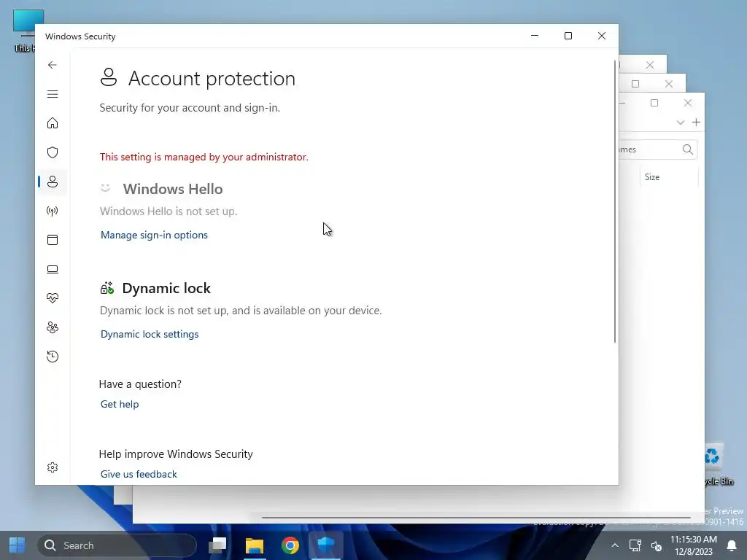Select This PC desktop icon

24,31
